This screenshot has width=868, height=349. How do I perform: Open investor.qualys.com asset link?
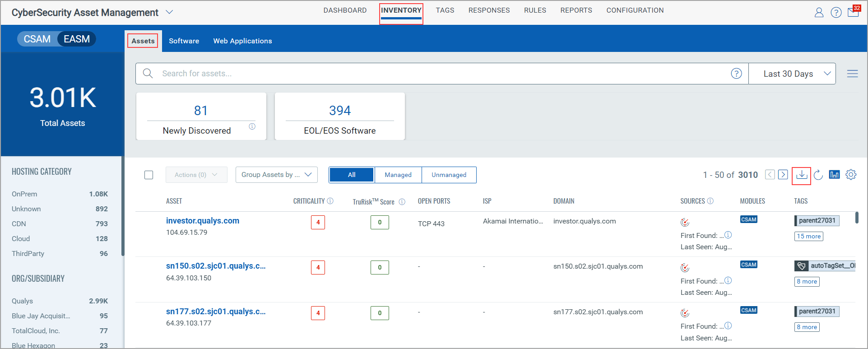tap(203, 221)
